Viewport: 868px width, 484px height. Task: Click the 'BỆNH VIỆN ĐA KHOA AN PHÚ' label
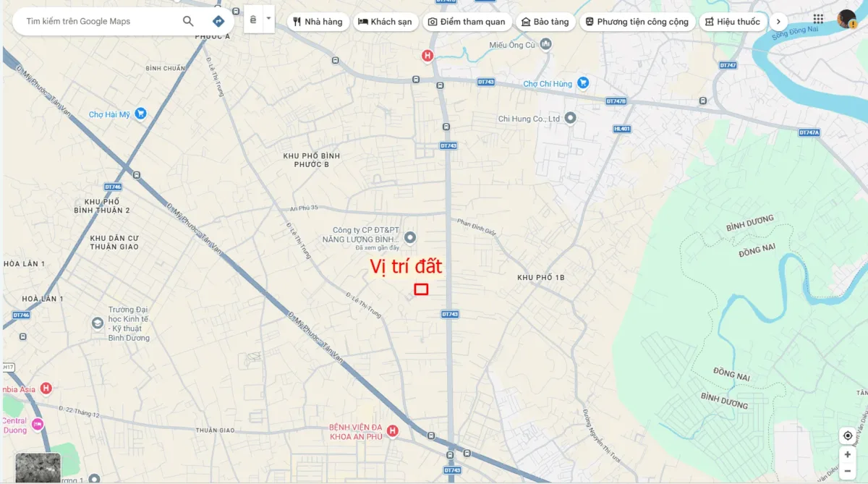pyautogui.click(x=354, y=431)
